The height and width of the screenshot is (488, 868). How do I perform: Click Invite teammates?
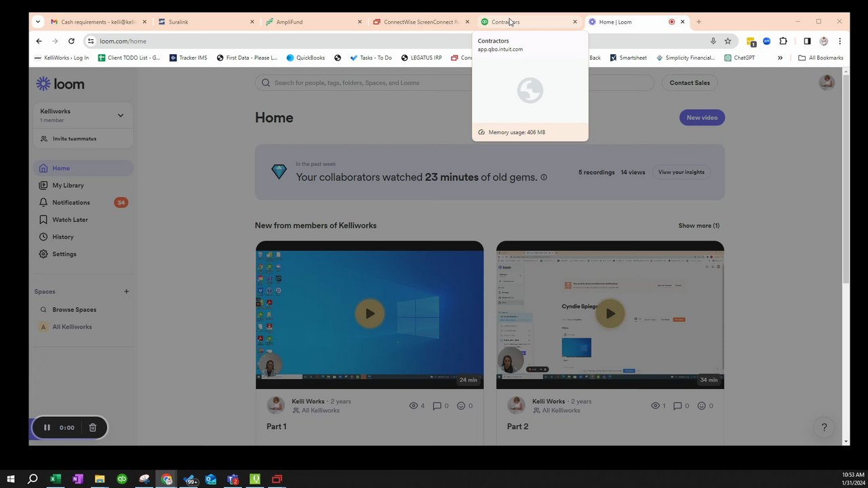point(74,138)
